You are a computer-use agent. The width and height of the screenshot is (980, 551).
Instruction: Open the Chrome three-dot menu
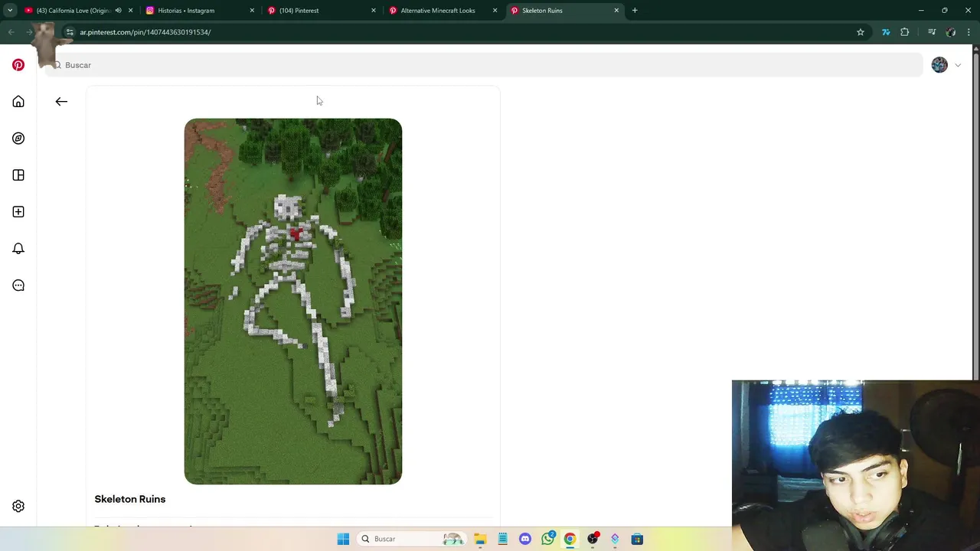(969, 32)
